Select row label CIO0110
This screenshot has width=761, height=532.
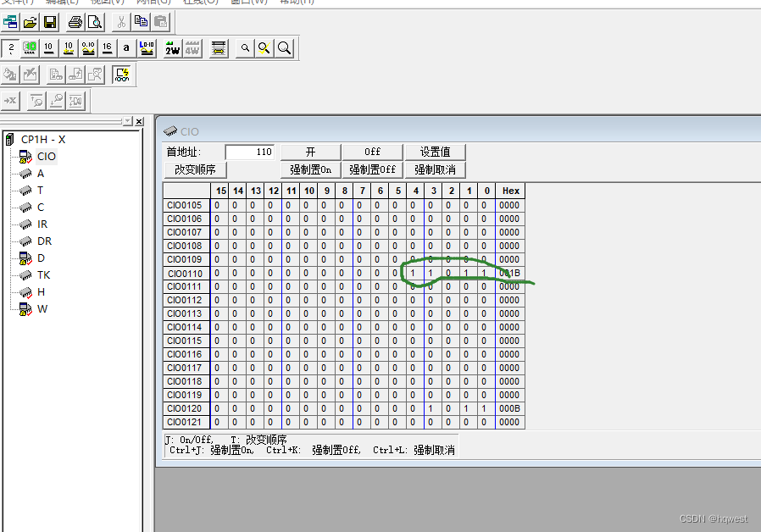(x=186, y=274)
